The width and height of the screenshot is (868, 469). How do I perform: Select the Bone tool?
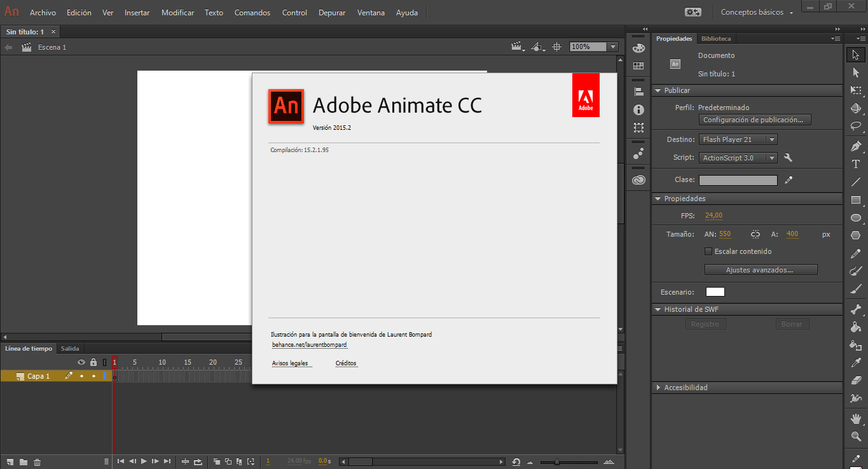tap(856, 310)
